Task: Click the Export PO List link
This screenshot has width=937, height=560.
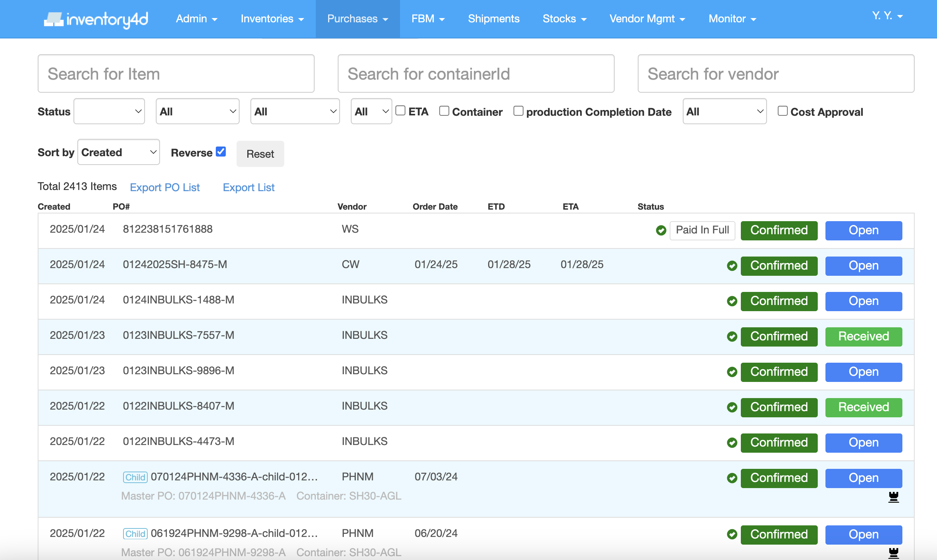Action: 165,187
